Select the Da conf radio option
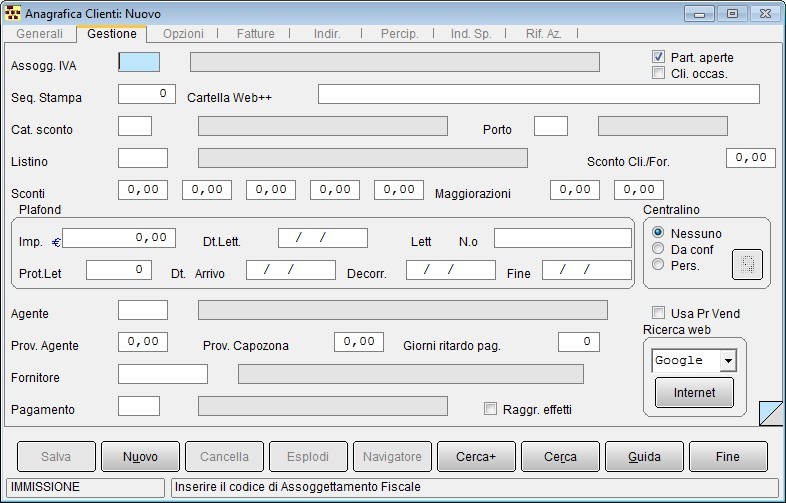Image resolution: width=786 pixels, height=503 pixels. [x=658, y=248]
